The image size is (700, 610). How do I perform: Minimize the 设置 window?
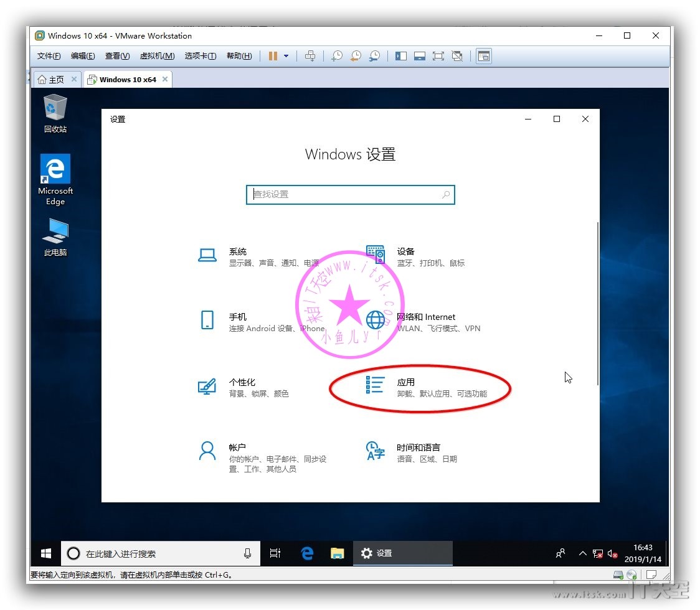pos(528,119)
